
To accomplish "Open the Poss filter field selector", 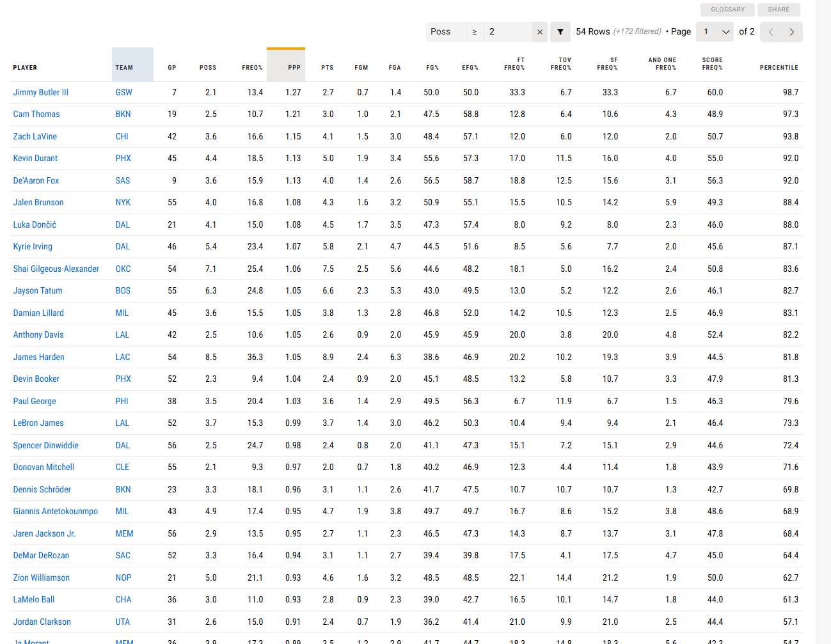I will pyautogui.click(x=446, y=32).
